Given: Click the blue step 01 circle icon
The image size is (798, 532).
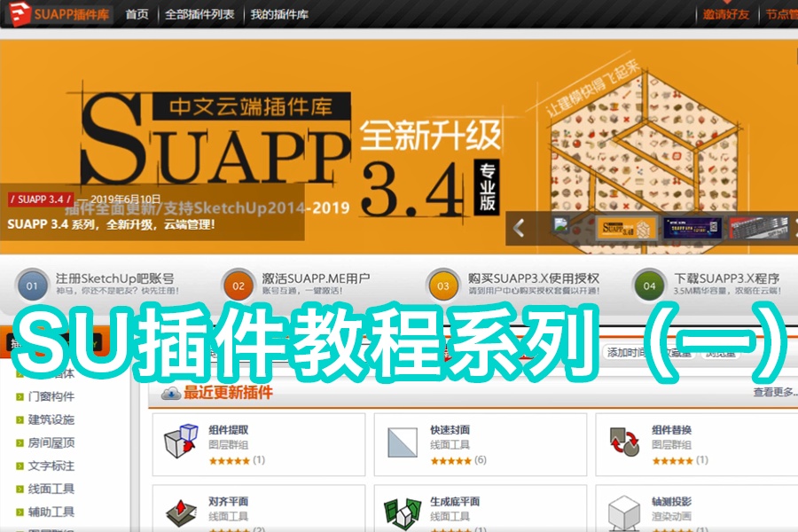Looking at the screenshot, I should (x=32, y=286).
